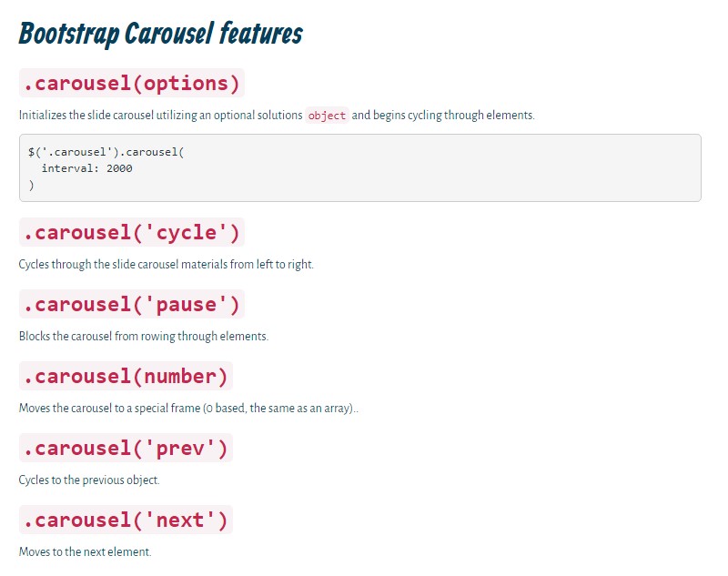Click the .carousel('cycle') heading

[132, 232]
